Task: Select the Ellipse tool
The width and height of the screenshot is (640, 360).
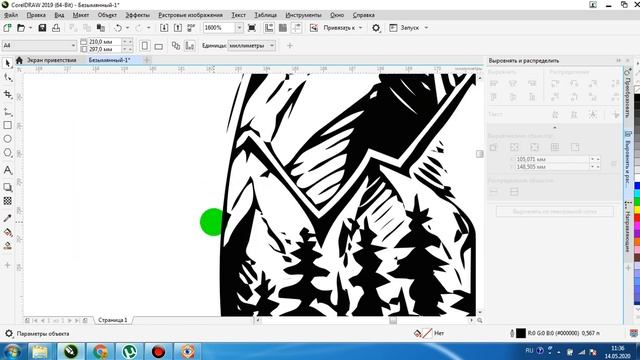Action: tap(7, 139)
